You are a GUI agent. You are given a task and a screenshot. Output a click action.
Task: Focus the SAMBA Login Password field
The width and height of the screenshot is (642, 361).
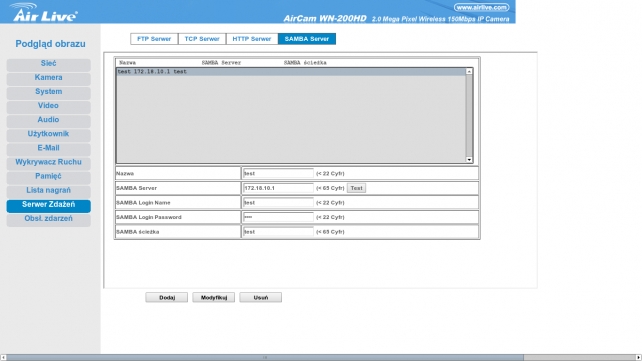click(278, 217)
